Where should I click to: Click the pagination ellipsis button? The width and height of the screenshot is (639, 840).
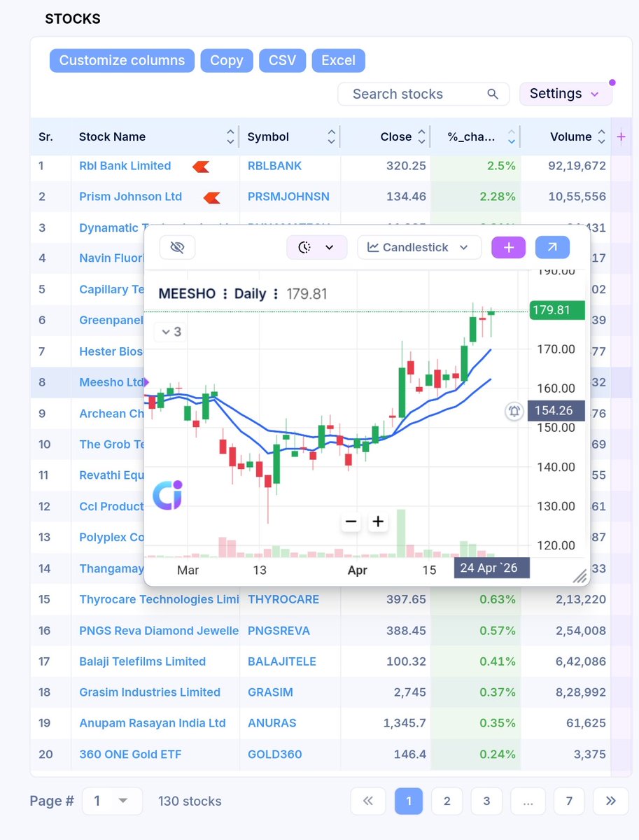[x=528, y=801]
